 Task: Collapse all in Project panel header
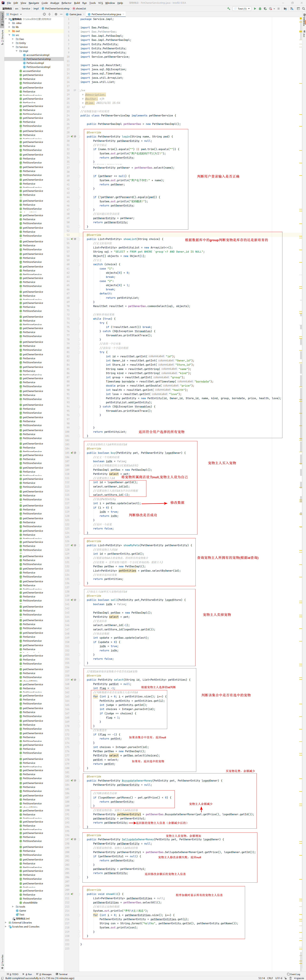[49, 14]
